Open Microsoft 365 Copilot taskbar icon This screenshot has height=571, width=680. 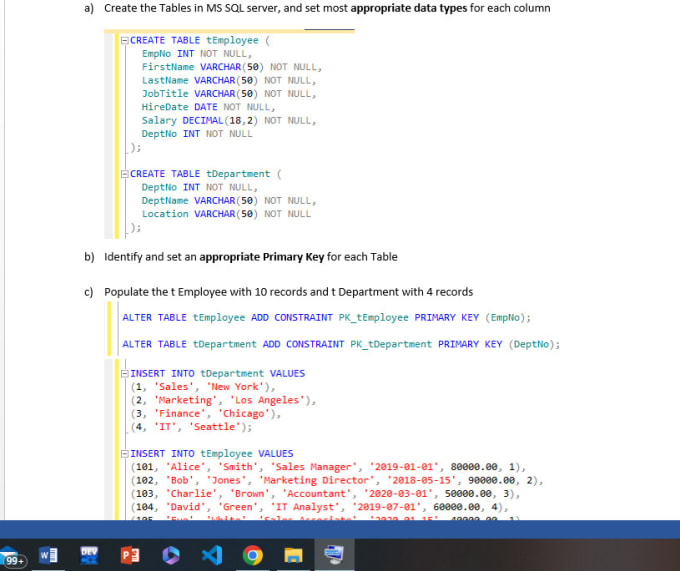click(x=170, y=555)
